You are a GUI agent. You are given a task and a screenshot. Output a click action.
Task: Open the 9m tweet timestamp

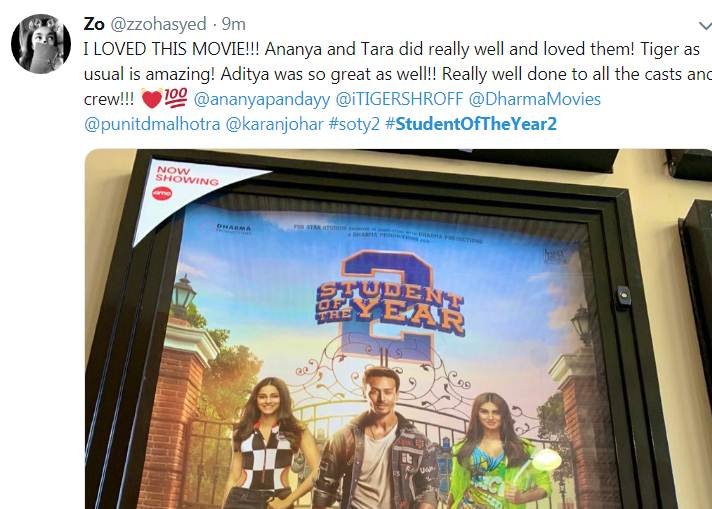pos(233,24)
